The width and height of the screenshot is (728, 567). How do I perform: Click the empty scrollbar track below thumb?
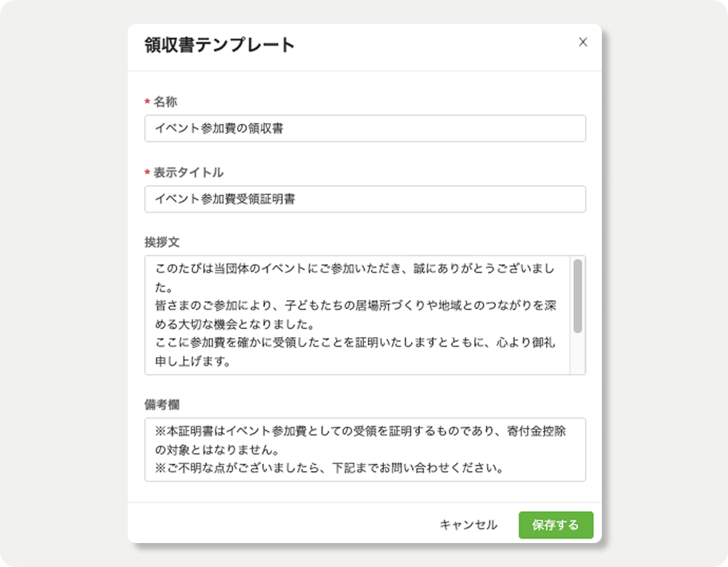[578, 354]
